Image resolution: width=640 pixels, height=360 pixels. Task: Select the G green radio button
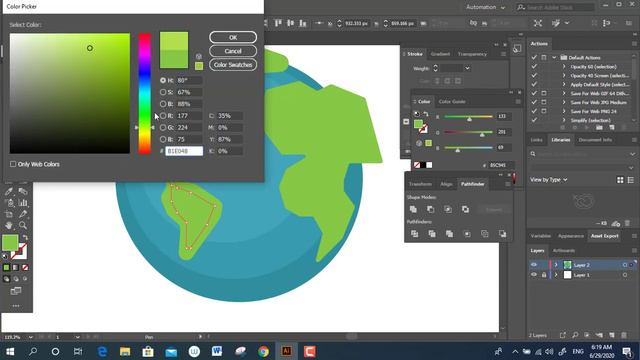point(163,127)
